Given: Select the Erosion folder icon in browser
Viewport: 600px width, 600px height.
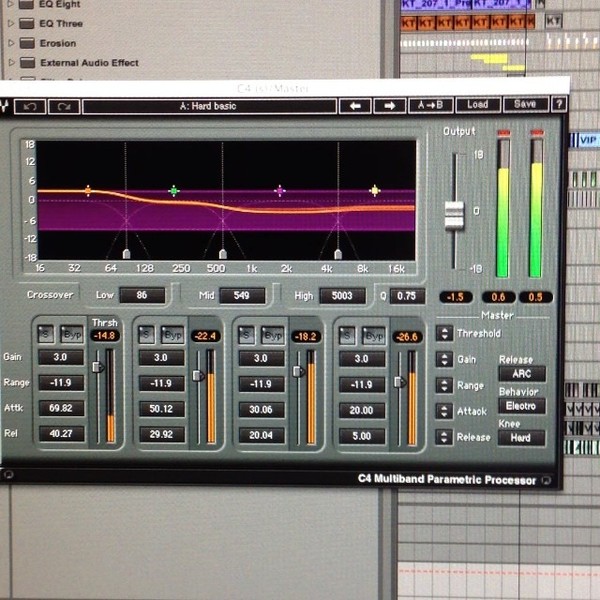Looking at the screenshot, I should [x=27, y=43].
